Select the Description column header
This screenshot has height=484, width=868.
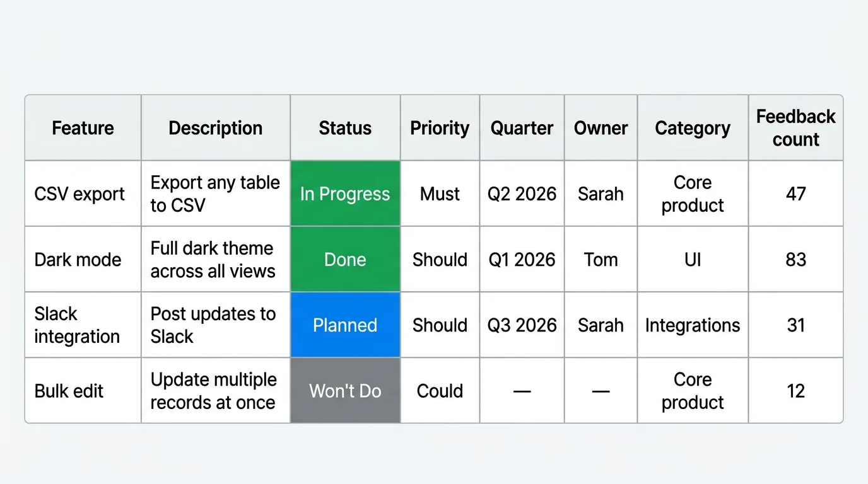click(215, 128)
